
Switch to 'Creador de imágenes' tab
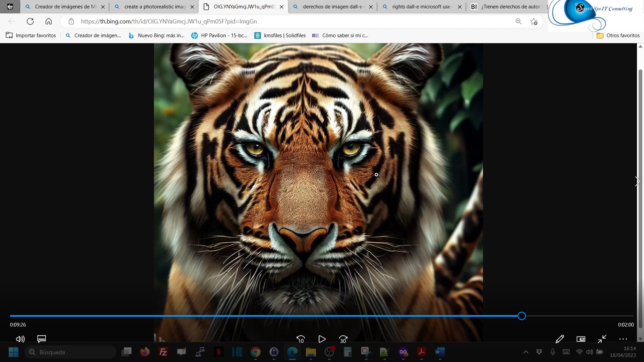[65, 7]
